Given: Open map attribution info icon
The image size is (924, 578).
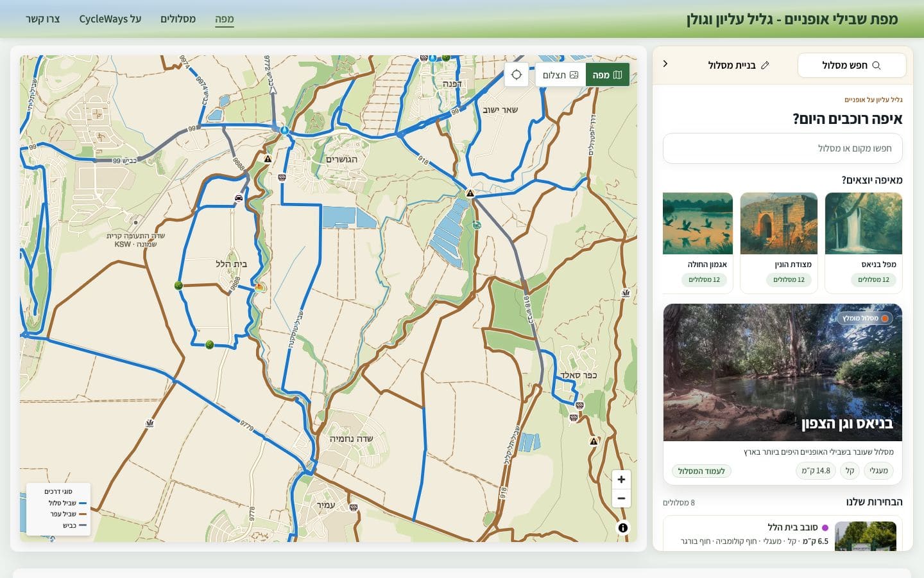Looking at the screenshot, I should point(622,528).
